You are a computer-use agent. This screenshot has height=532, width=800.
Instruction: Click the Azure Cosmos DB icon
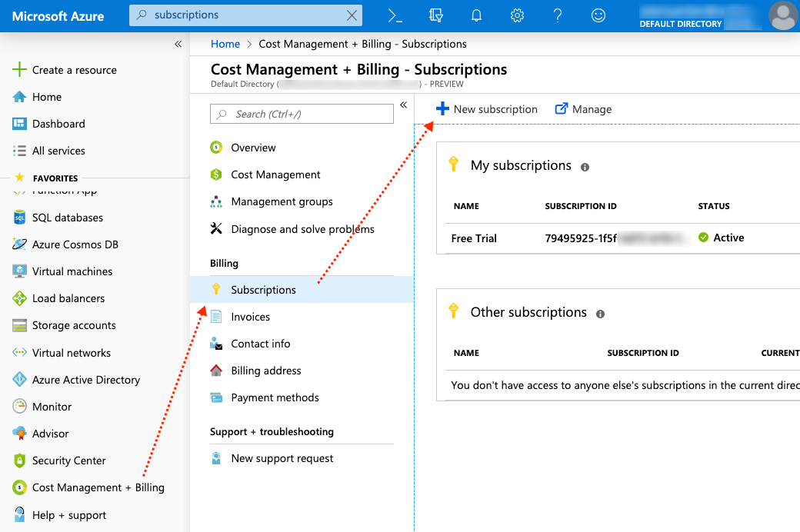[19, 244]
